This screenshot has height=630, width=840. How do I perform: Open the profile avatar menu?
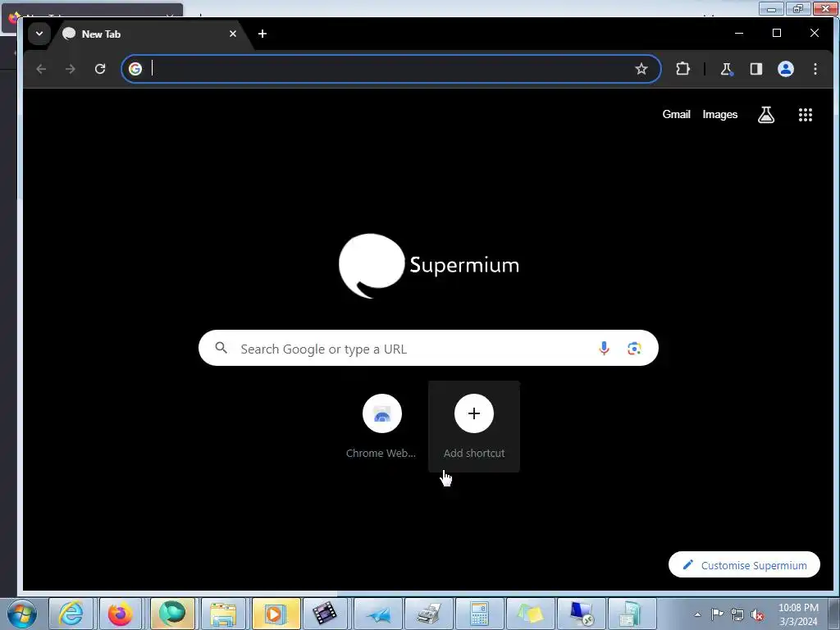pyautogui.click(x=785, y=69)
